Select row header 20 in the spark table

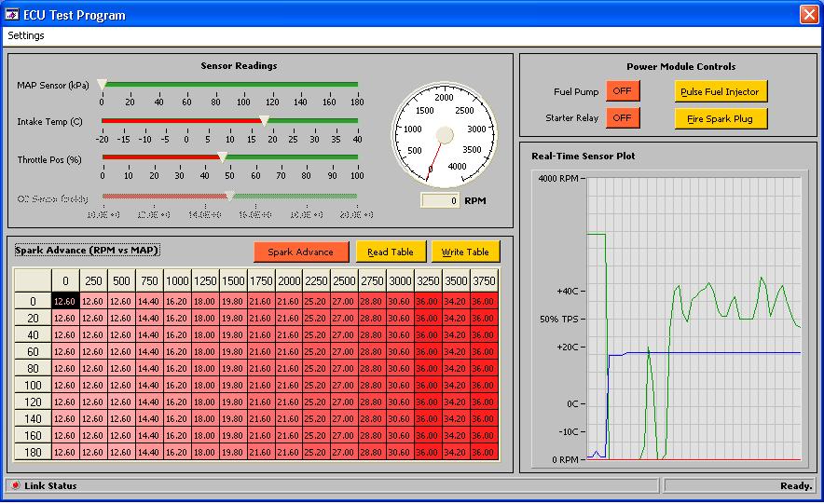click(33, 319)
